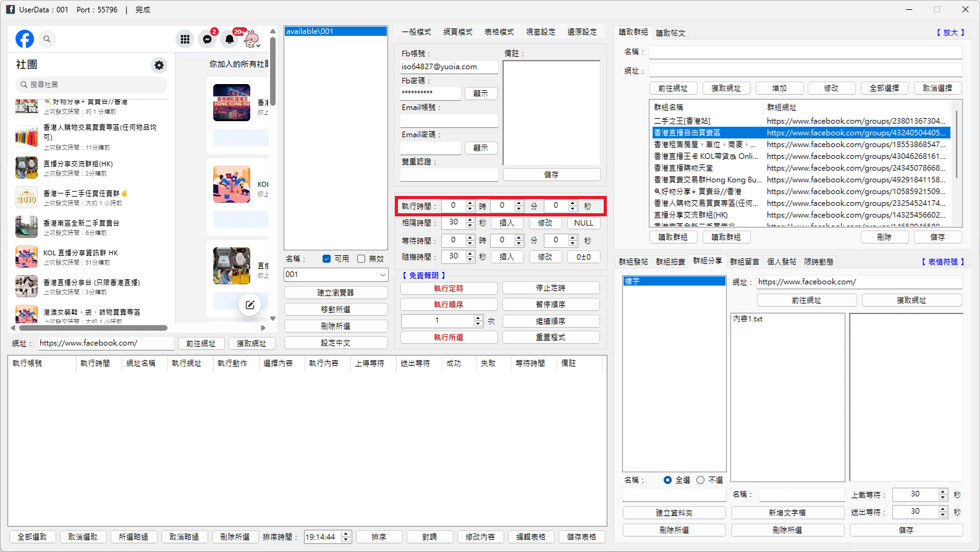Check the 無效 checkbox
Viewport: 980px width, 552px height.
(361, 259)
